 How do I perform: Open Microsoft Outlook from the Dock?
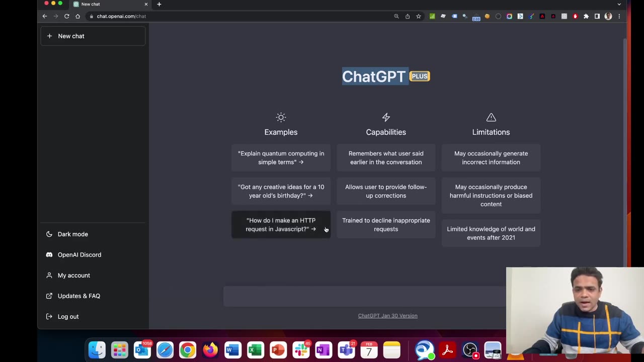click(x=142, y=350)
